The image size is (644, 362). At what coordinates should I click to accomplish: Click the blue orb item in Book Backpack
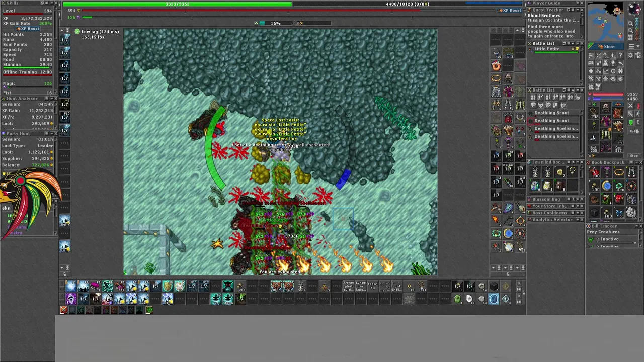point(607,186)
